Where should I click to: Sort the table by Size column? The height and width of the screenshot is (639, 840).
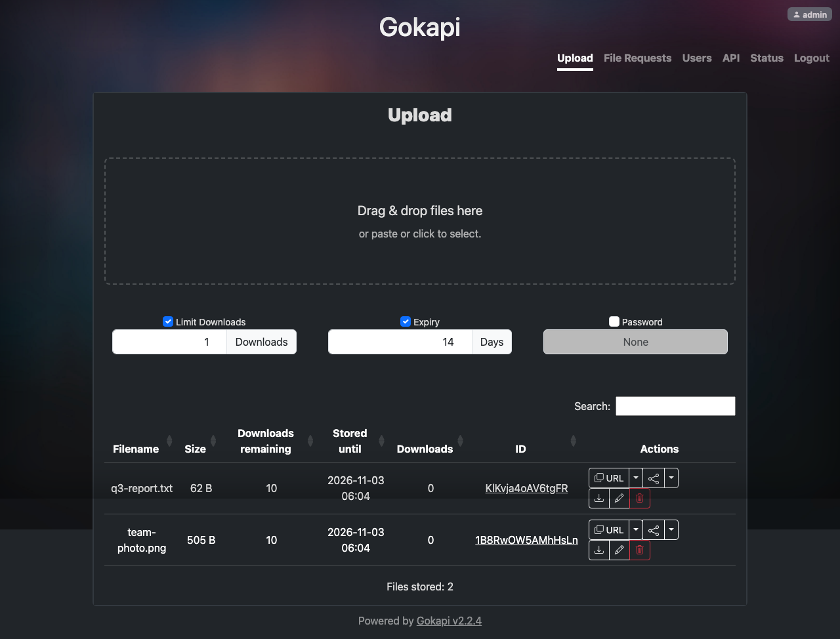tap(201, 441)
